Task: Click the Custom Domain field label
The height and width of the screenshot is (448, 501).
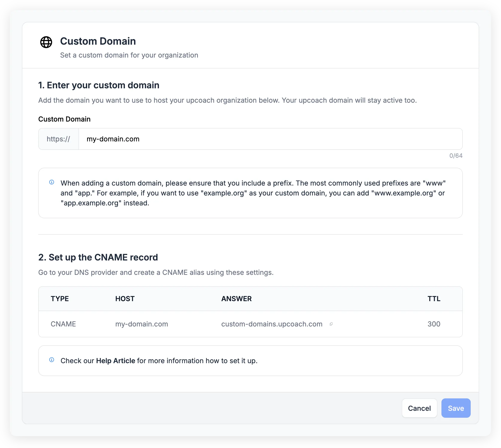Action: [x=64, y=119]
